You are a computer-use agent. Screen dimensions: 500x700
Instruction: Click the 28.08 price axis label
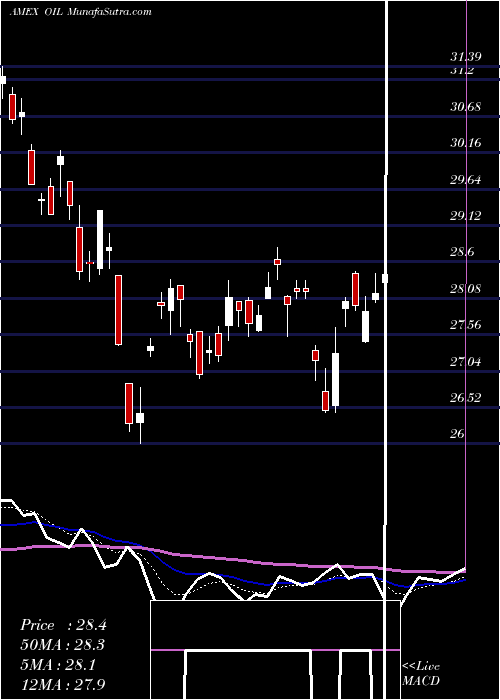click(466, 289)
